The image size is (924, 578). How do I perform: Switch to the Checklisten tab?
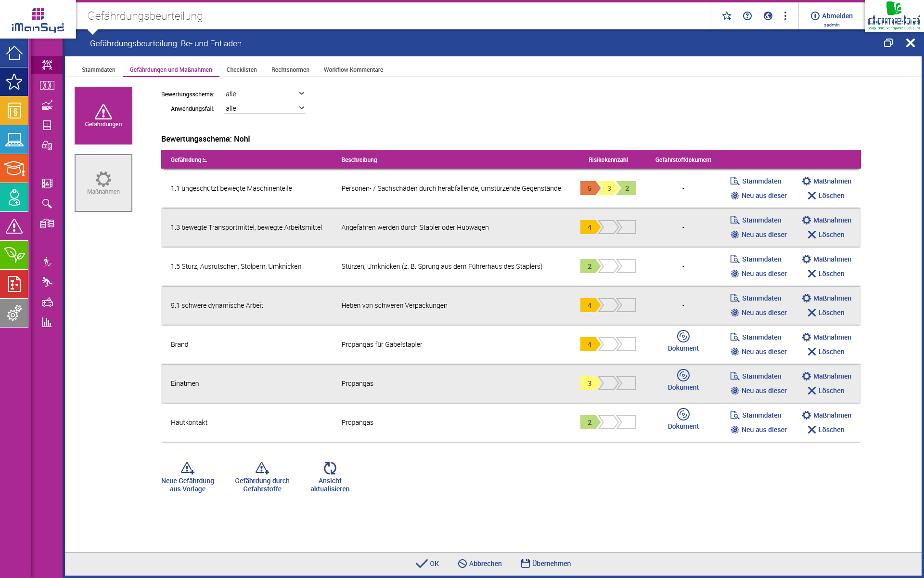point(242,69)
